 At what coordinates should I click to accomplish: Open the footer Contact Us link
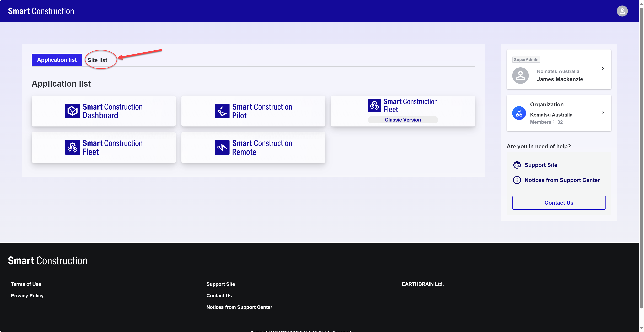(x=219, y=296)
